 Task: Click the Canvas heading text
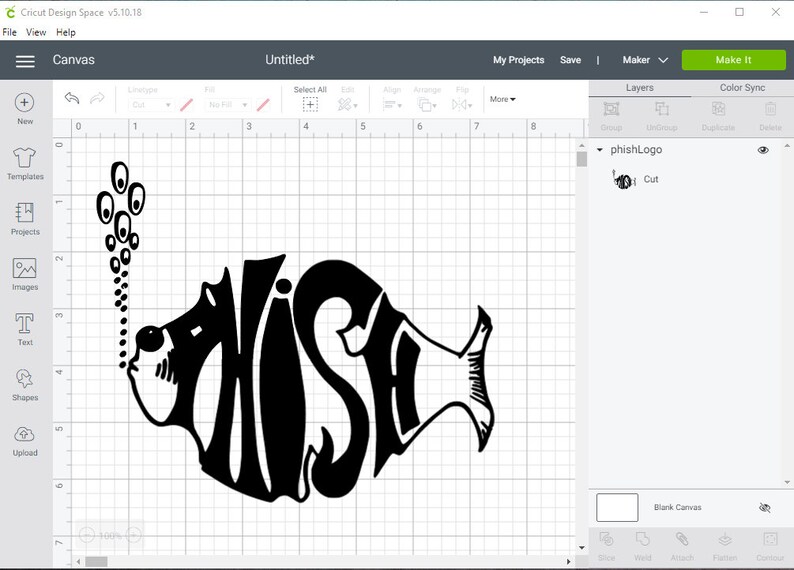coord(73,60)
